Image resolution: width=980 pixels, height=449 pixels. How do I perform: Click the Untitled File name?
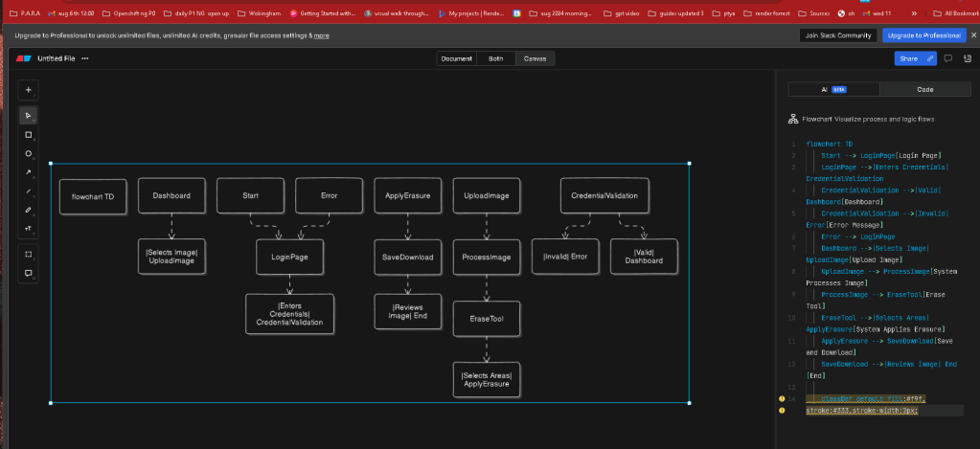pos(57,58)
